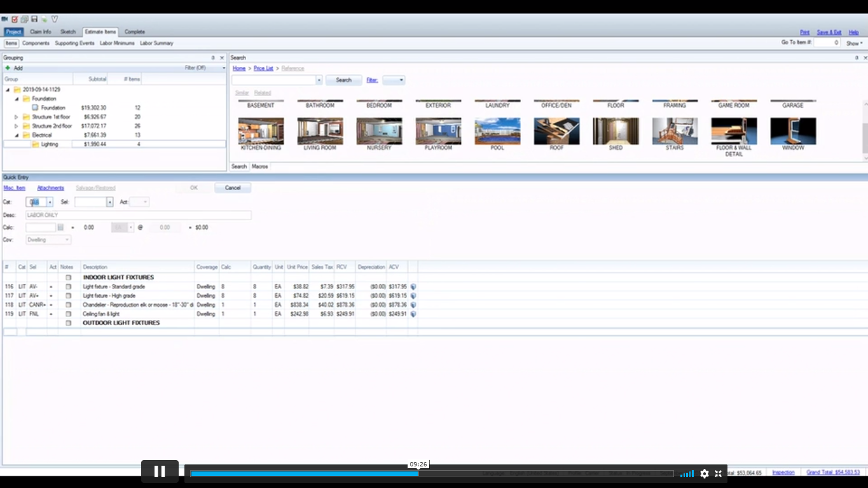Image resolution: width=868 pixels, height=488 pixels.
Task: Click the Price List breadcrumb link
Action: [x=263, y=68]
